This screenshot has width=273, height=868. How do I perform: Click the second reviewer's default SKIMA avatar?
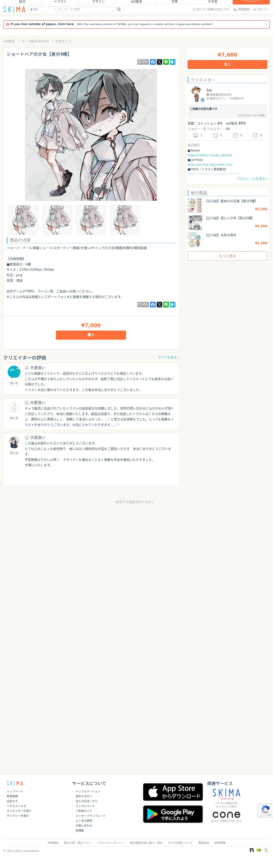pos(14,407)
